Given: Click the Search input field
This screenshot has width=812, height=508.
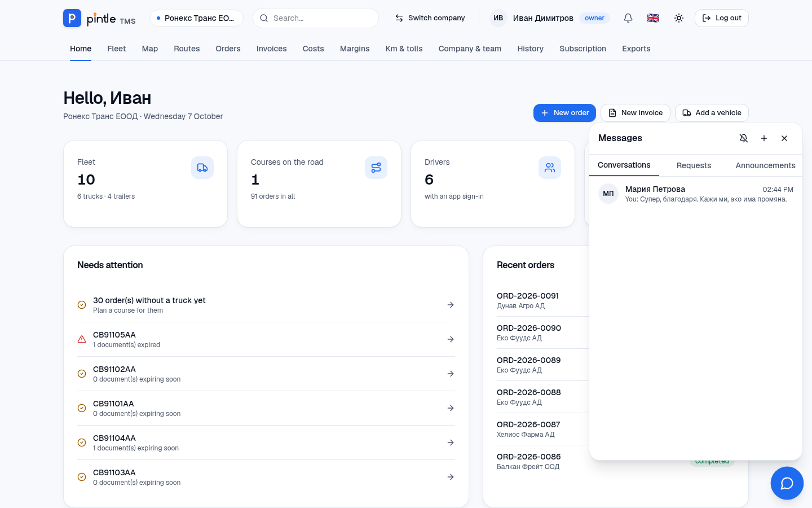Looking at the screenshot, I should 316,18.
